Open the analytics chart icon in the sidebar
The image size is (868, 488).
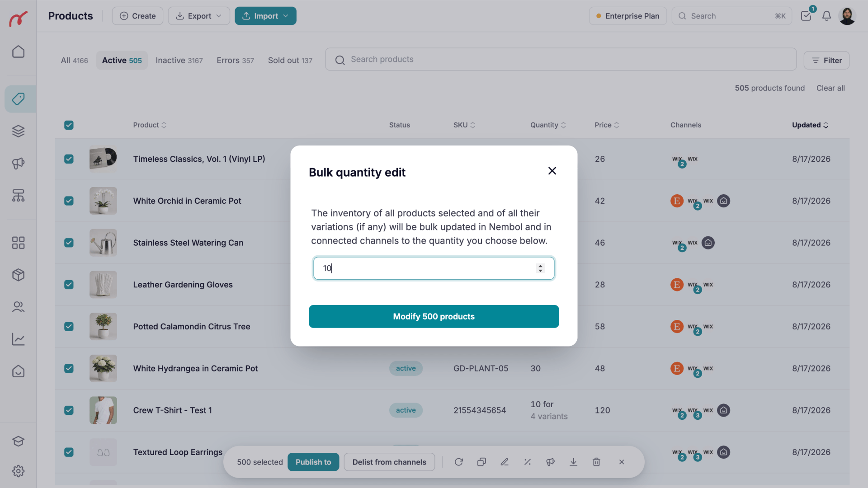tap(18, 339)
